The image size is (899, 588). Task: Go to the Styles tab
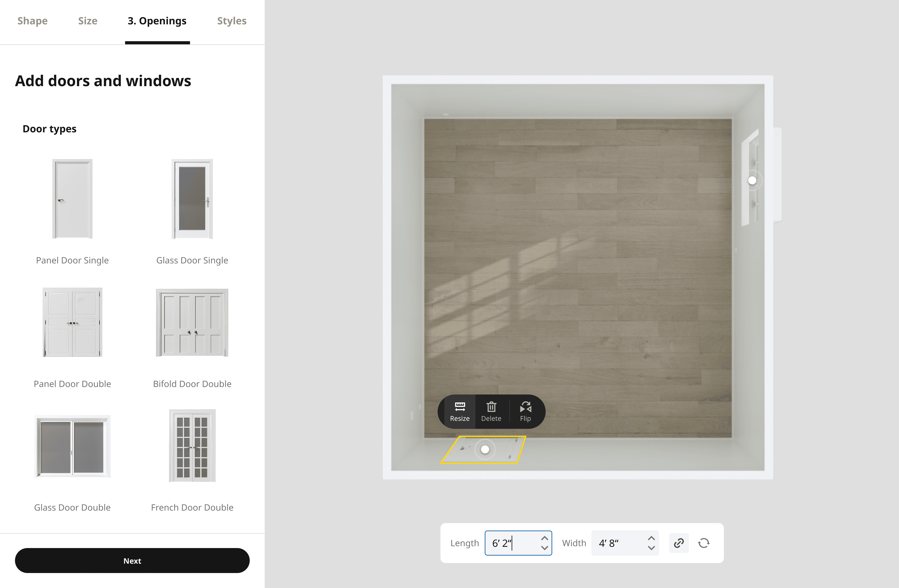click(x=232, y=21)
